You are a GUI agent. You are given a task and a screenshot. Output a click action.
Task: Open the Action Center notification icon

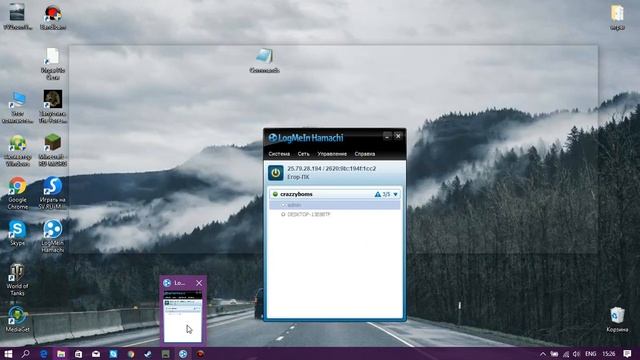627,354
